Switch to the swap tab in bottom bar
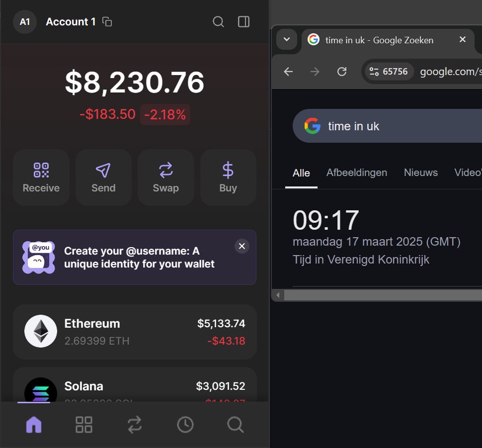The image size is (482, 448). coord(135,425)
